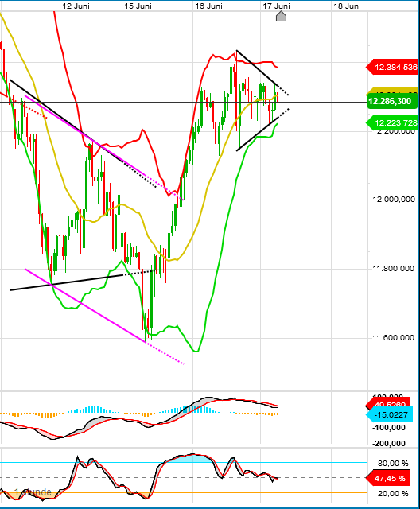Click the 11.800,000 price axis label
The height and width of the screenshot is (509, 420).
pos(394,269)
